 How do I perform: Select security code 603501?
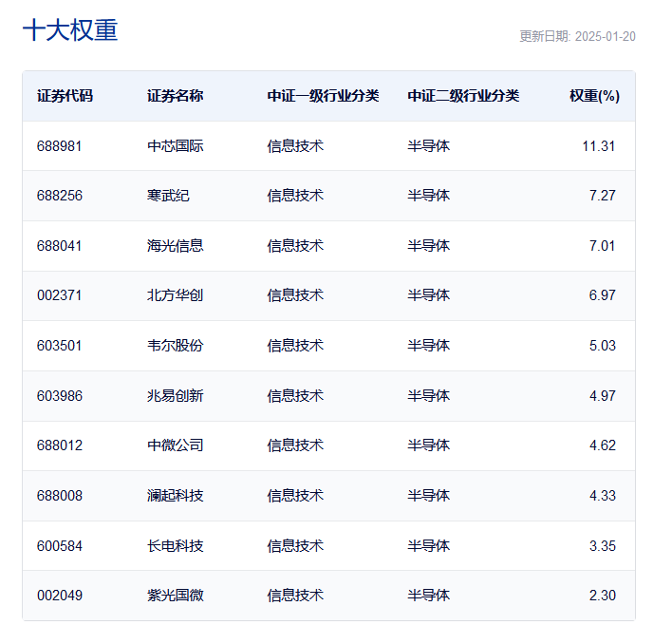(x=59, y=346)
